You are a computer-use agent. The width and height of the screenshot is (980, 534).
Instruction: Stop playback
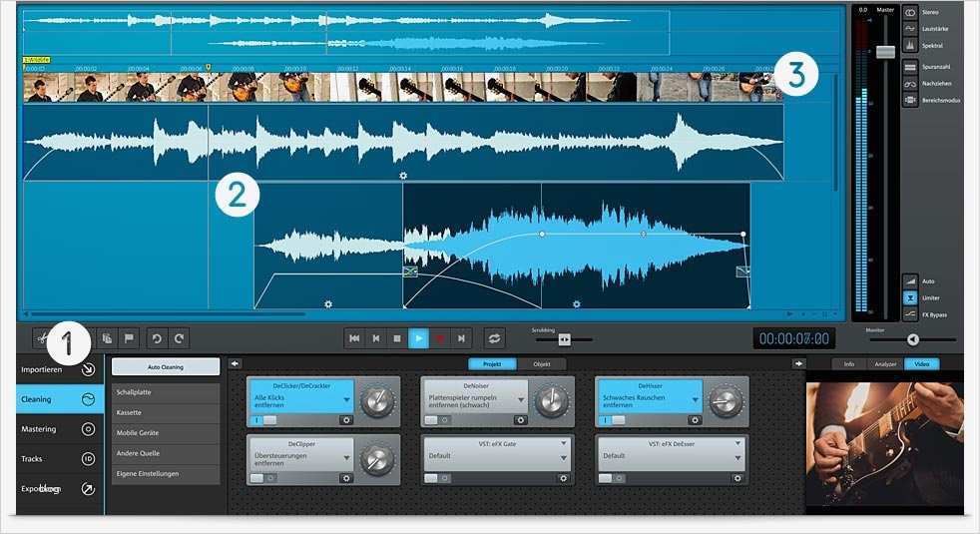[x=397, y=339]
